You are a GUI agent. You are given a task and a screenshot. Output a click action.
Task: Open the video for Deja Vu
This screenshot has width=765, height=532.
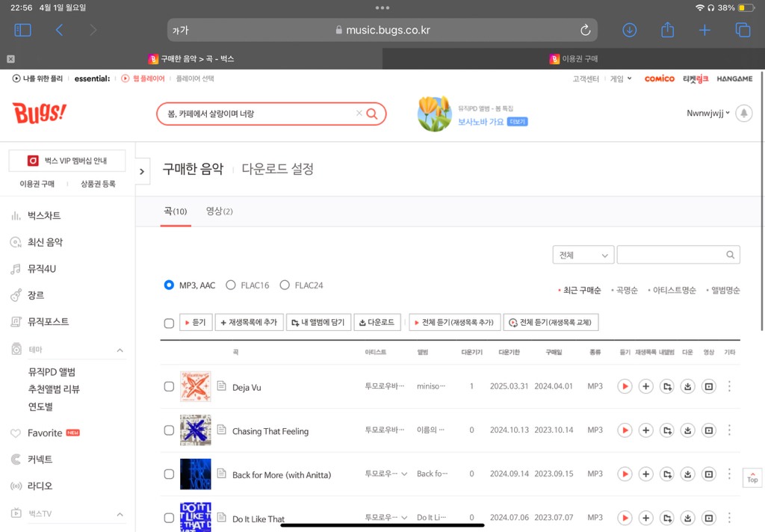coord(708,386)
